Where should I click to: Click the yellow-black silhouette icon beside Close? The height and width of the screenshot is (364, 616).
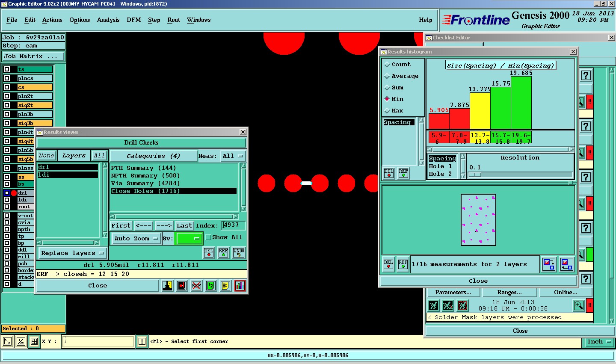click(167, 286)
